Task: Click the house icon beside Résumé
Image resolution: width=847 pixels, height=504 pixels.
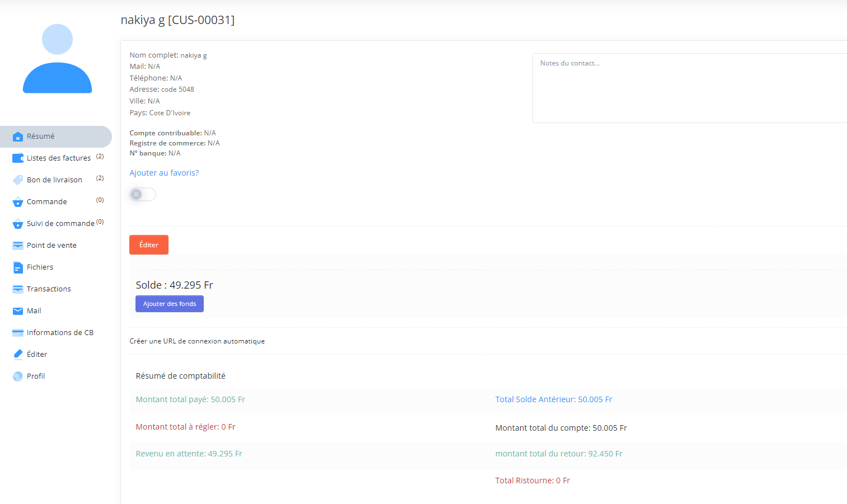Action: 18,136
